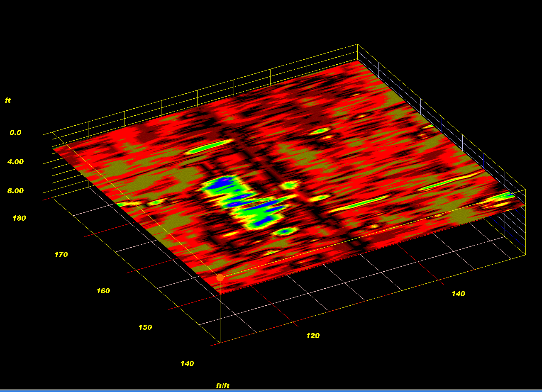Click the orange marker dot at slice corner
Viewport: 542px width, 392px height.
pos(220,278)
